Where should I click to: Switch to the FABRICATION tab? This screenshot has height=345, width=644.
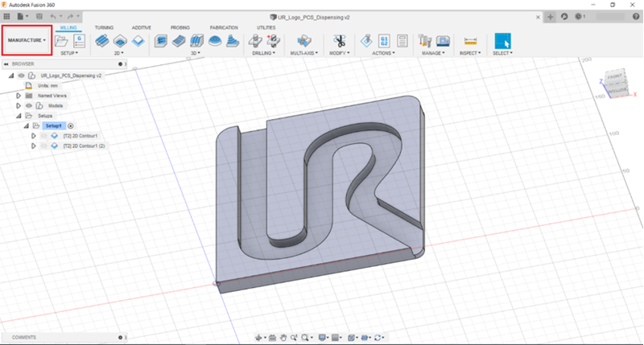coord(224,27)
